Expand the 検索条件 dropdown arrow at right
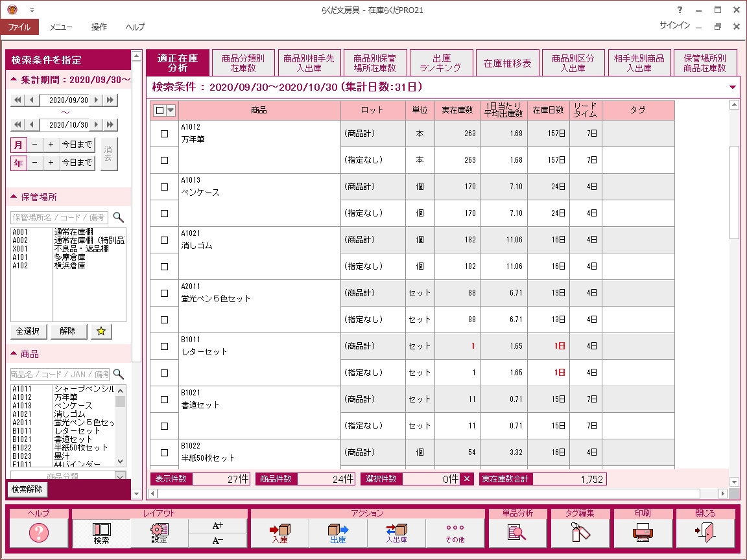Image resolution: width=747 pixels, height=560 pixels. tap(733, 87)
